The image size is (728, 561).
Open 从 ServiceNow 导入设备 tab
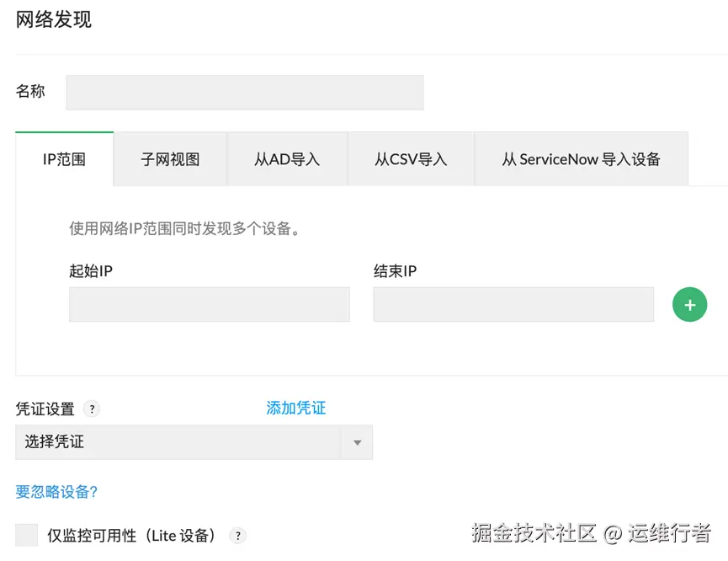pyautogui.click(x=581, y=159)
